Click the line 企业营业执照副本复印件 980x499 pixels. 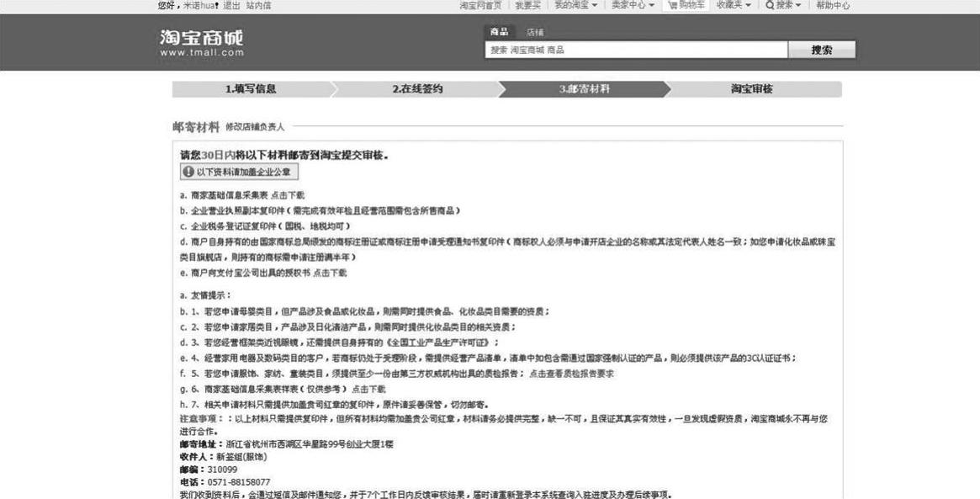pyautogui.click(x=320, y=210)
